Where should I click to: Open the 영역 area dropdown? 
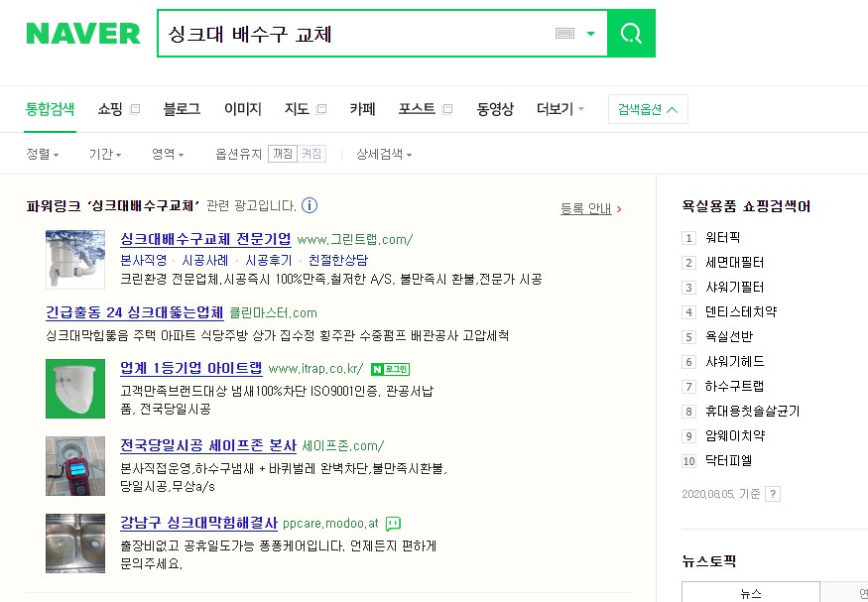point(168,154)
